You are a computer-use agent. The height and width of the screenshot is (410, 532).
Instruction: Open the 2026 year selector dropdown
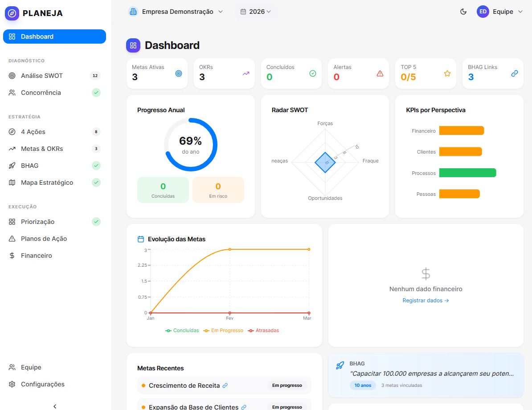coord(256,12)
